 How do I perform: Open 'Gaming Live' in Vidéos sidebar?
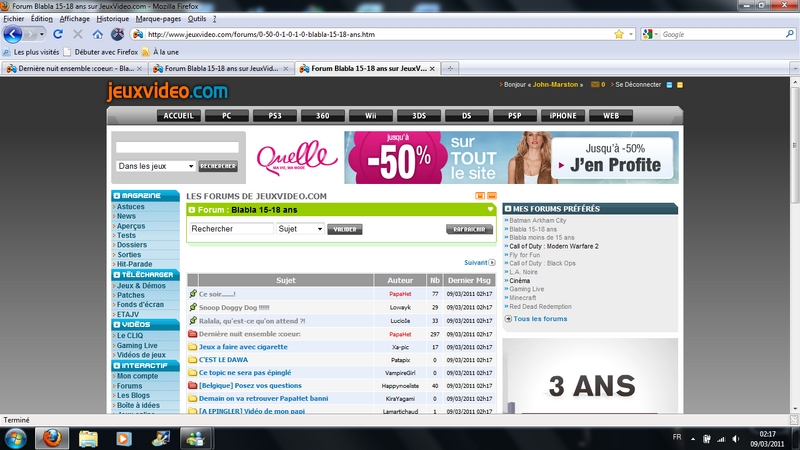tap(137, 345)
